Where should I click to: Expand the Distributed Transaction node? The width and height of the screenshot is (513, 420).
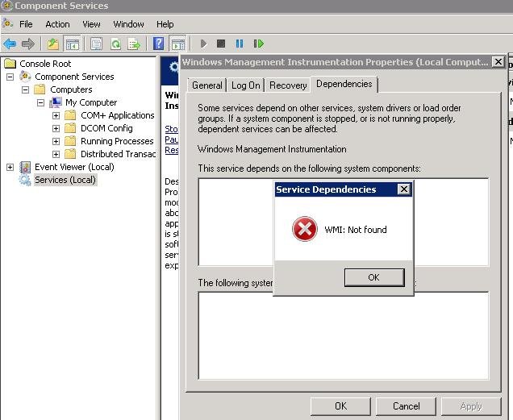click(x=56, y=154)
